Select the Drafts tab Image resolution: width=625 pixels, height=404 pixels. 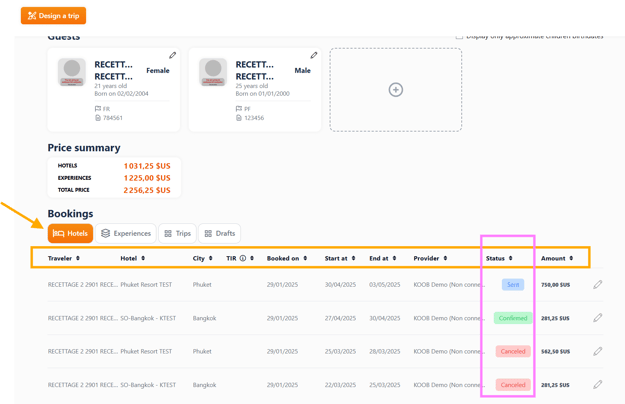(219, 234)
